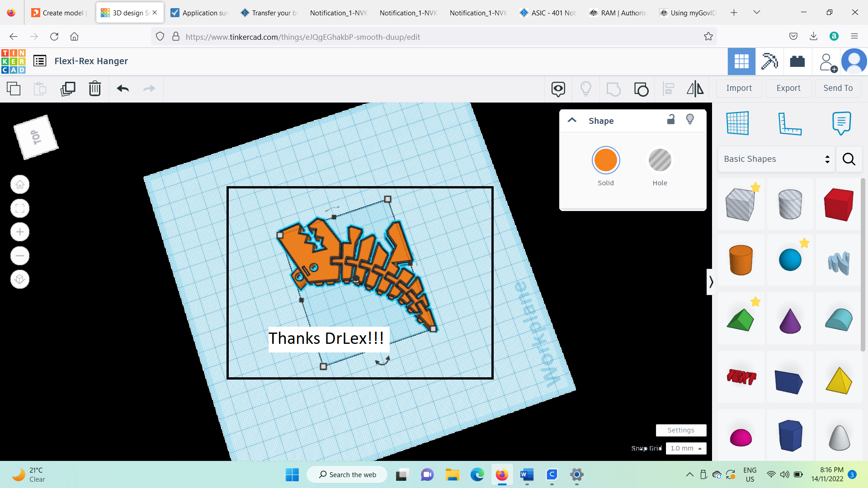Image resolution: width=868 pixels, height=488 pixels.
Task: Invite people with add-user icon
Action: (x=828, y=62)
